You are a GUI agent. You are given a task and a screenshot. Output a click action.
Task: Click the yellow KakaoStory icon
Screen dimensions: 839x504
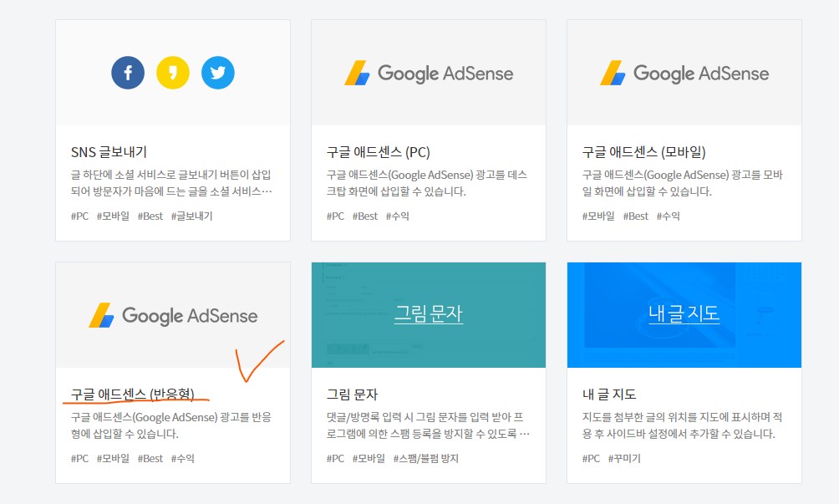coord(173,73)
